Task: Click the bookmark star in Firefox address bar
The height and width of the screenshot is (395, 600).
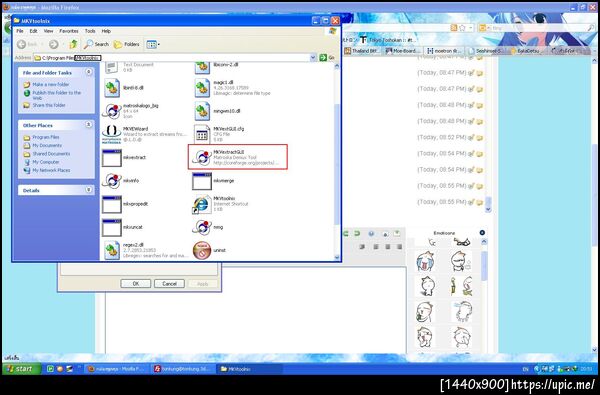Action: tap(462, 28)
